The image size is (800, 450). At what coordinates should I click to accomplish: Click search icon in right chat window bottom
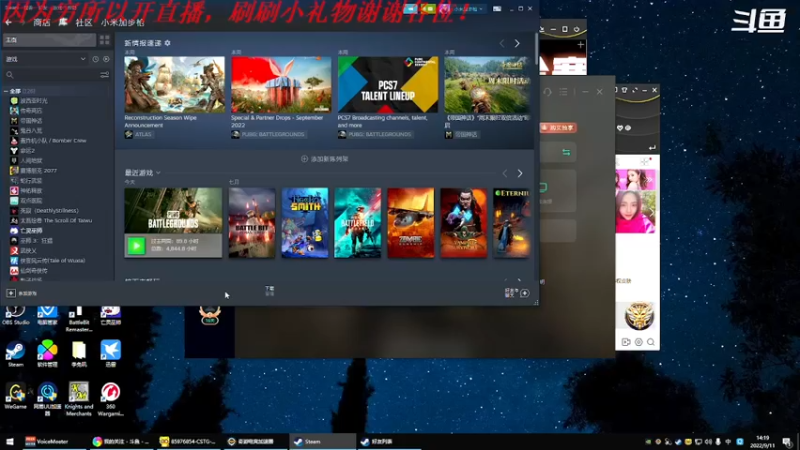651,342
